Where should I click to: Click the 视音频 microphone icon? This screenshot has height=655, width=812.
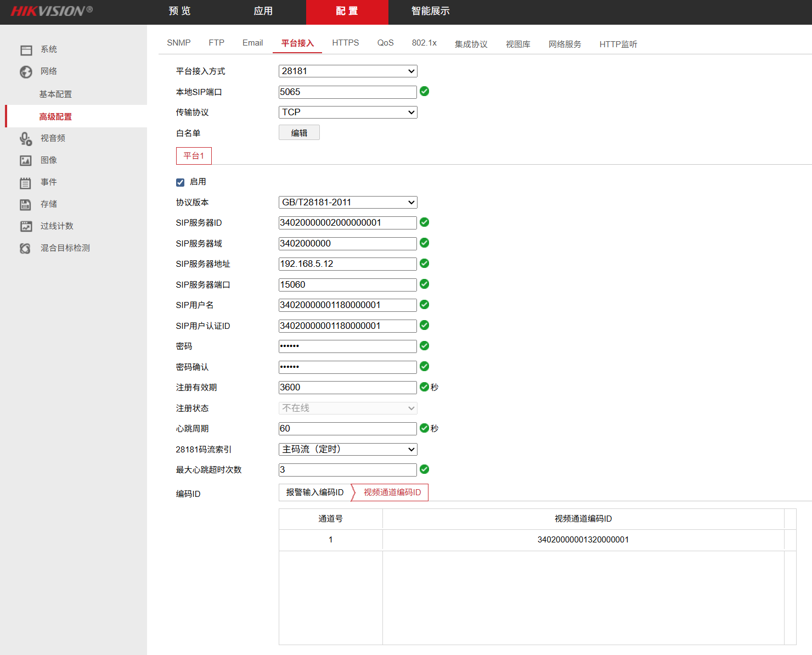(x=26, y=139)
